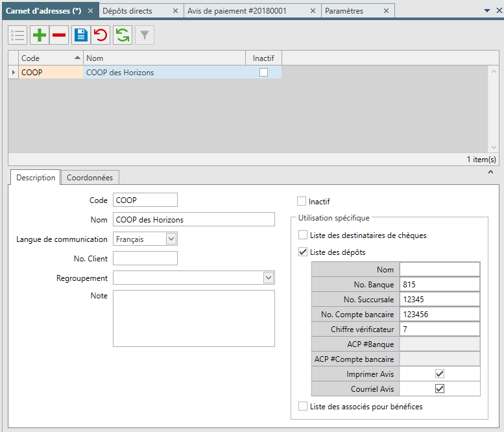Click the Nom column header
This screenshot has height=432, width=504.
click(164, 58)
